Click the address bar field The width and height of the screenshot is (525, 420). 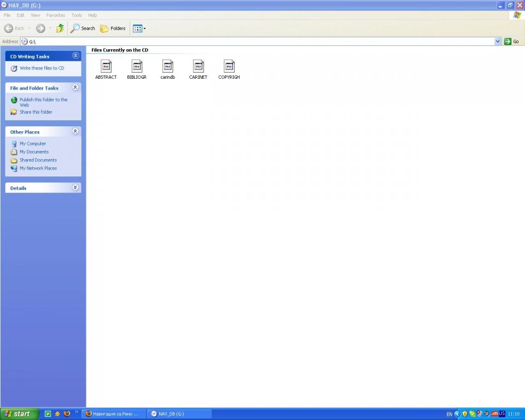click(257, 42)
